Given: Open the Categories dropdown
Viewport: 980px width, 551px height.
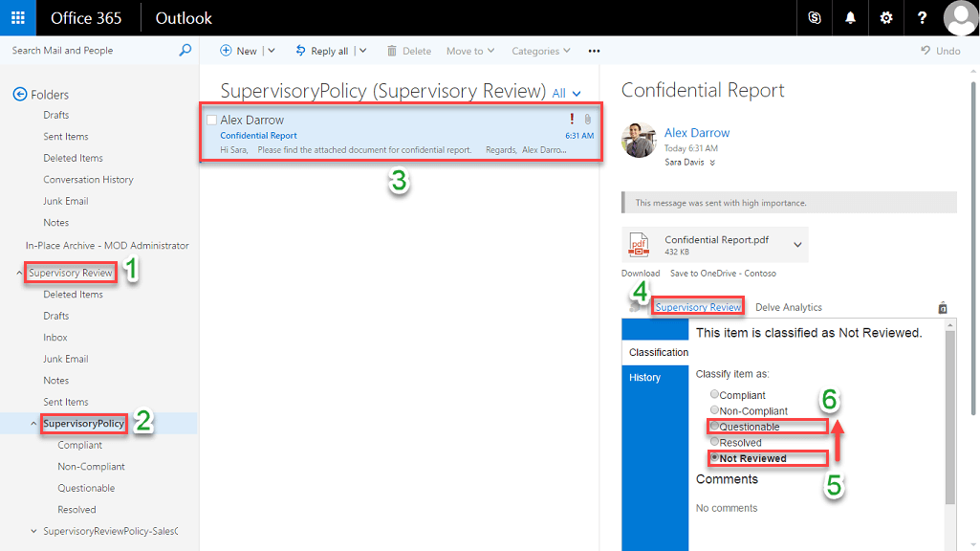Looking at the screenshot, I should (x=540, y=51).
